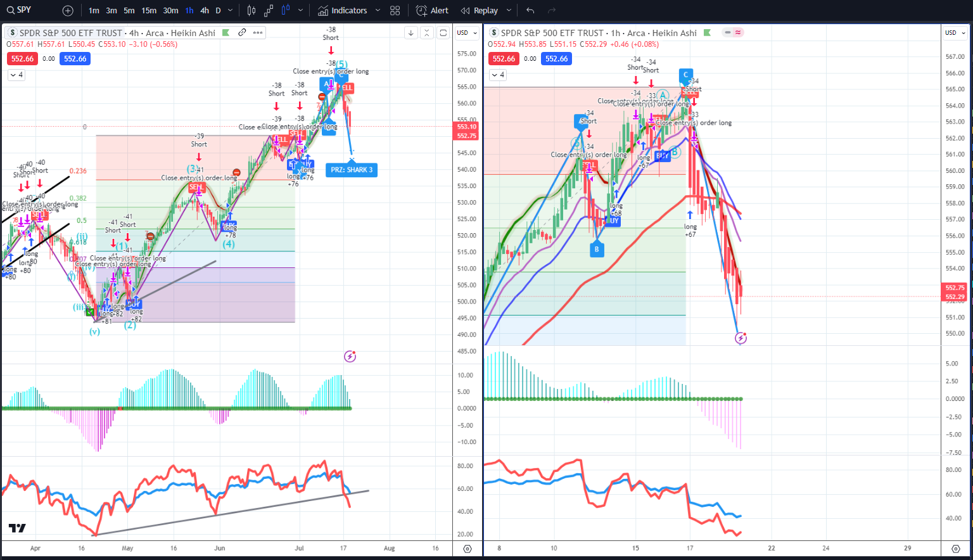Toggle the pink approximate-sign indicator in 1h legend
The image size is (973, 560).
point(738,32)
